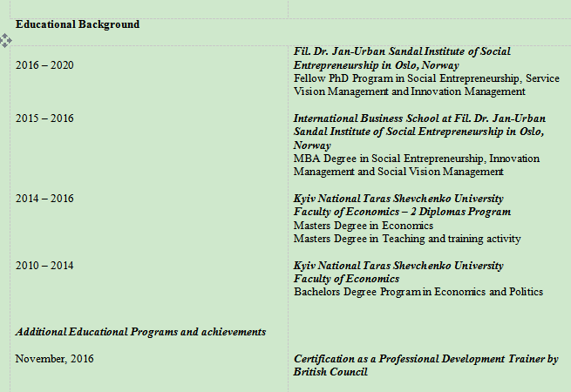571x392 pixels.
Task: Place cursor in "Masters Degree in Economics" line
Action: tap(364, 226)
